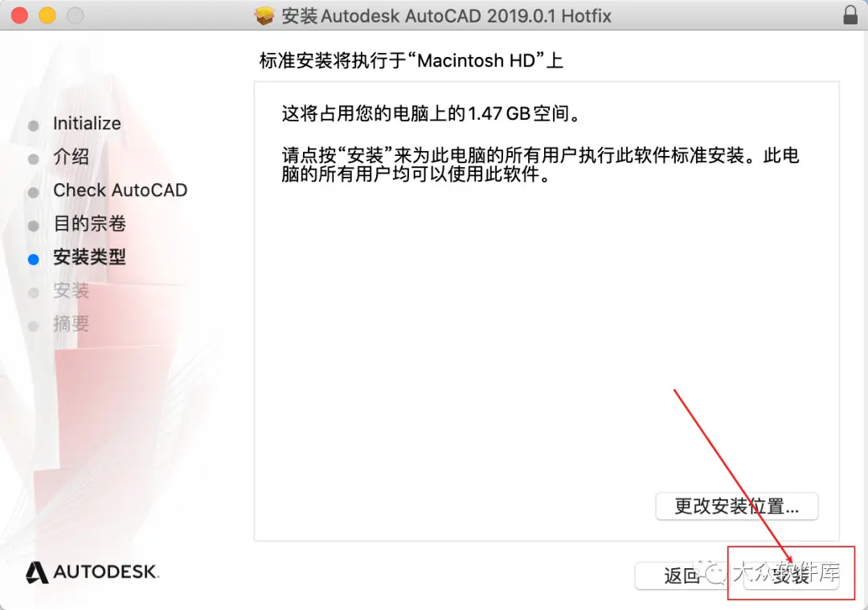This screenshot has height=610, width=868.
Task: Click the package icon beside window title
Action: 264,15
